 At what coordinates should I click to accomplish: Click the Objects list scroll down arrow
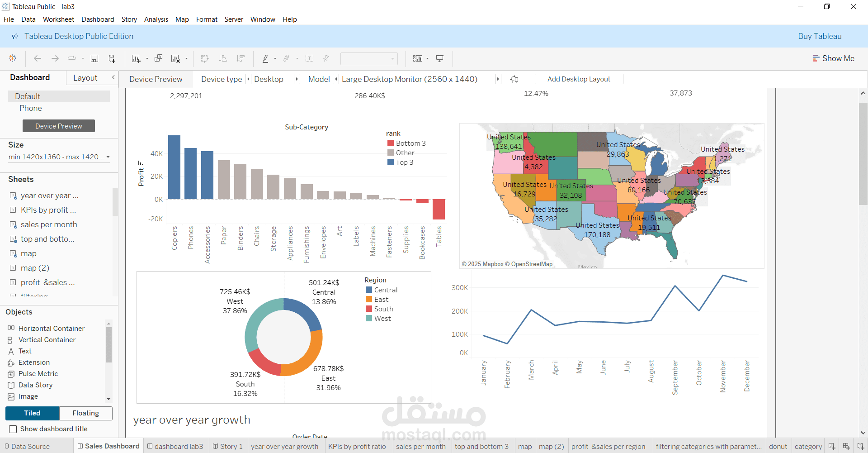point(108,399)
